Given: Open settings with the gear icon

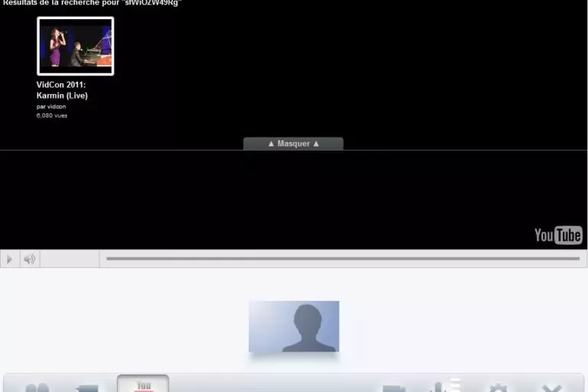Looking at the screenshot, I should (x=498, y=388).
